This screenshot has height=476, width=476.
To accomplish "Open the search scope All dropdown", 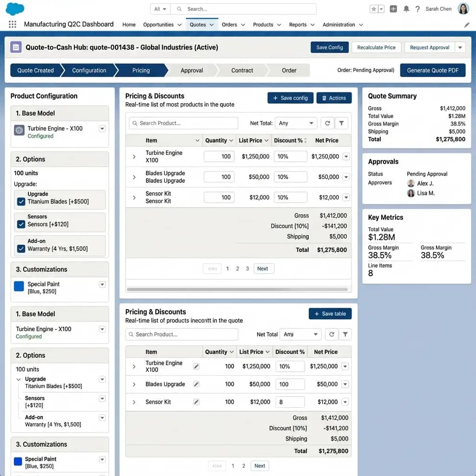I will pos(160,9).
